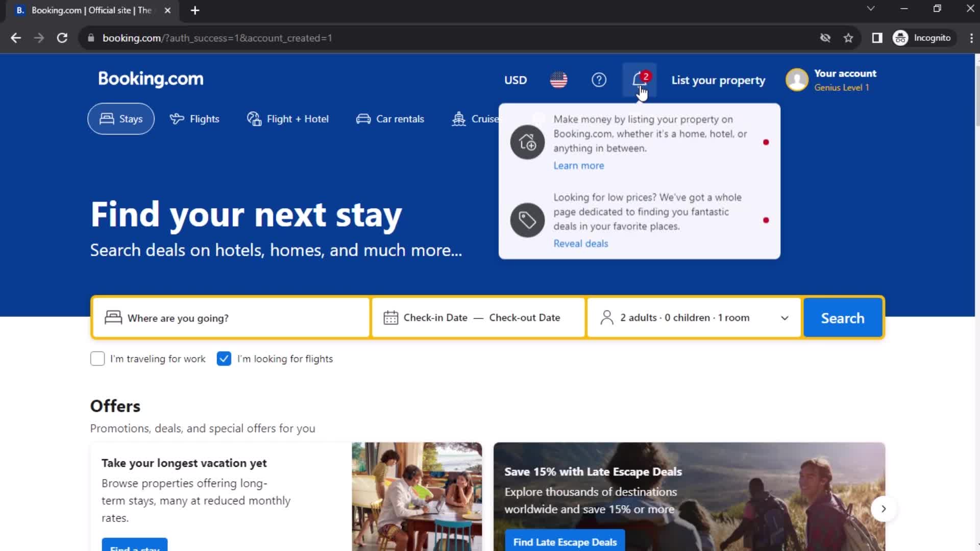Click the Check-in Date field

pyautogui.click(x=435, y=317)
